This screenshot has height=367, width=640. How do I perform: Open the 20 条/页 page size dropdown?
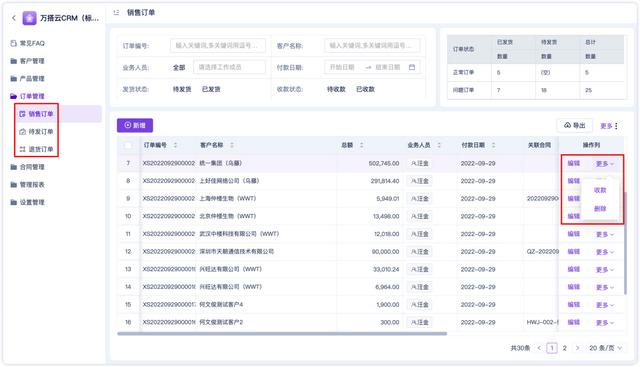pos(606,348)
